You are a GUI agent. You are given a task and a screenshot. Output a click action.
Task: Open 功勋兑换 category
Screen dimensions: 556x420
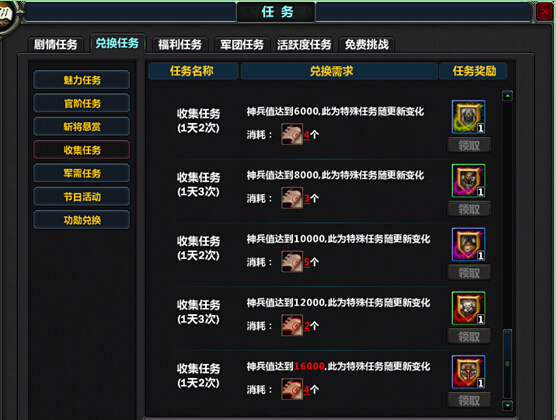[x=82, y=220]
